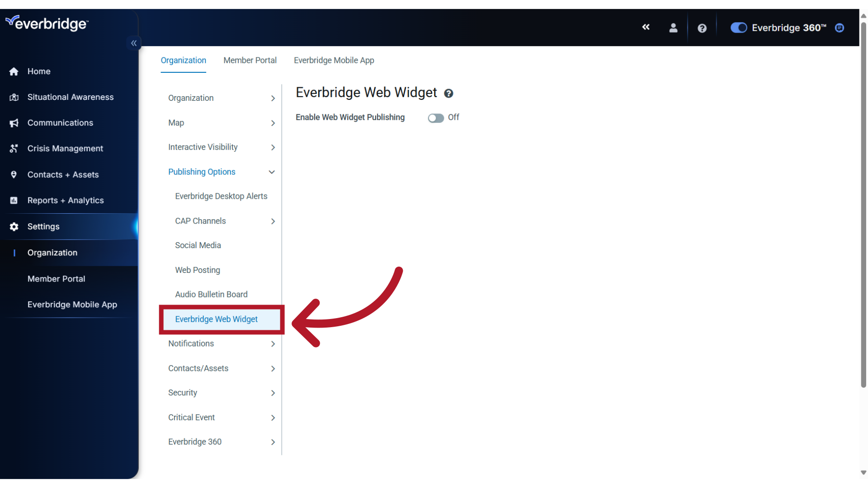The height and width of the screenshot is (488, 868).
Task: Click the Everbridge Web Widget help icon
Action: click(x=449, y=93)
